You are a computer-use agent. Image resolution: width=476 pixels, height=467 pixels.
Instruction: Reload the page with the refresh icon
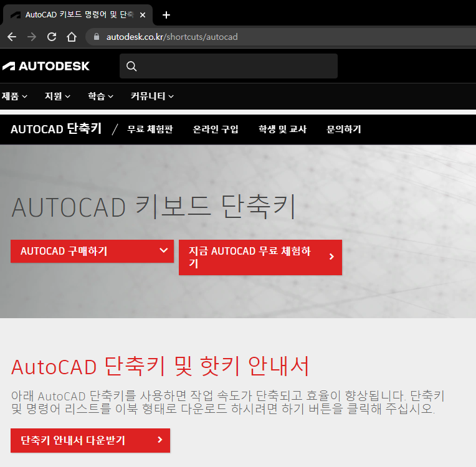52,37
